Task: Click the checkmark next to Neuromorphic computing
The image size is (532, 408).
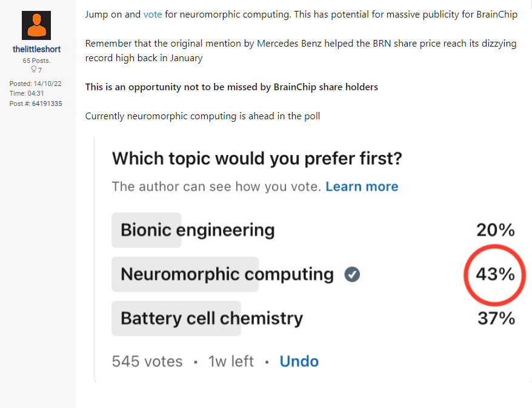Action: click(x=351, y=275)
